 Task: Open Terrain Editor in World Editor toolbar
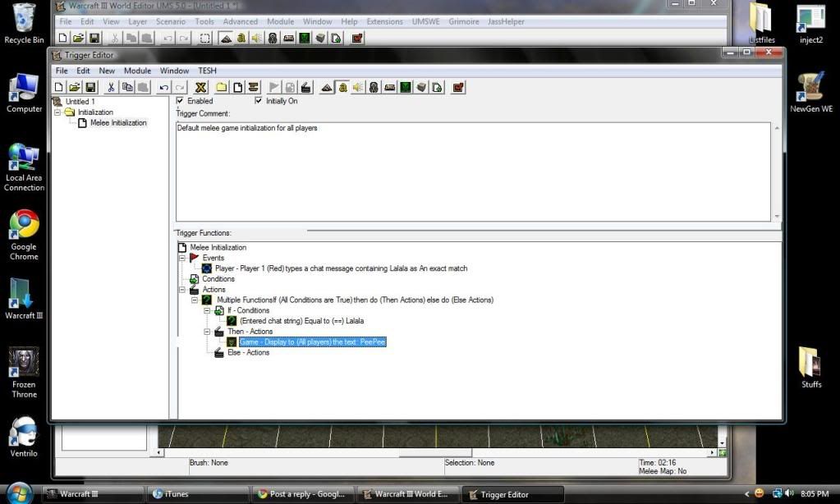[x=226, y=38]
